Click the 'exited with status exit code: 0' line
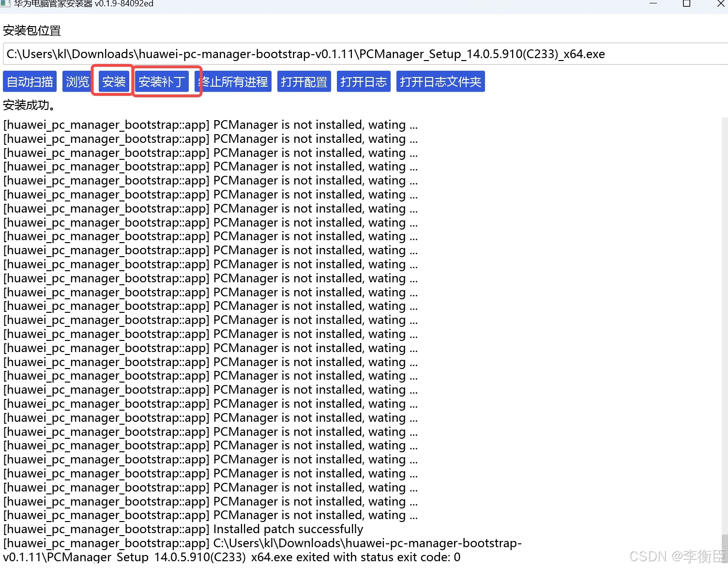The height and width of the screenshot is (569, 728). (231, 557)
